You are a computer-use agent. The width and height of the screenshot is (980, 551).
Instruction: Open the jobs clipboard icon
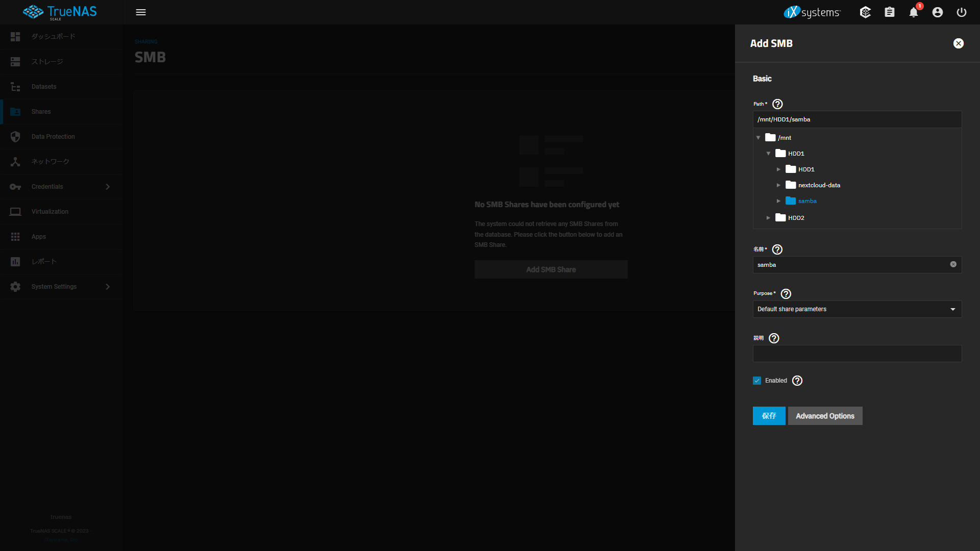889,12
